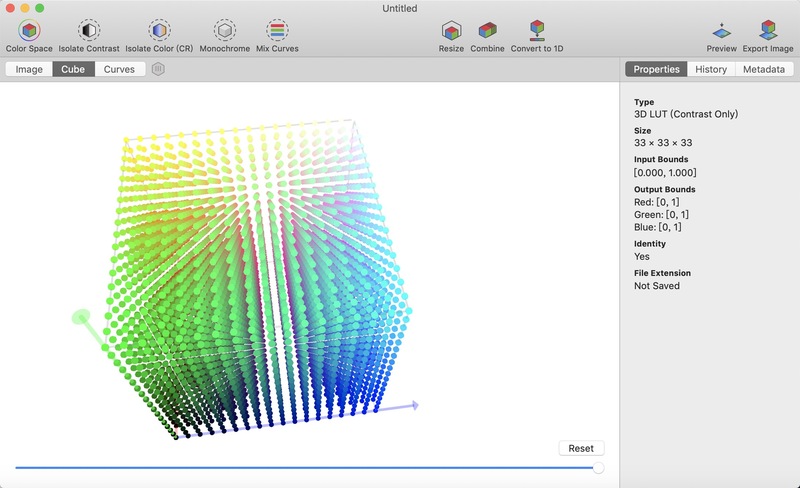Open the Color Space tool

pyautogui.click(x=29, y=37)
